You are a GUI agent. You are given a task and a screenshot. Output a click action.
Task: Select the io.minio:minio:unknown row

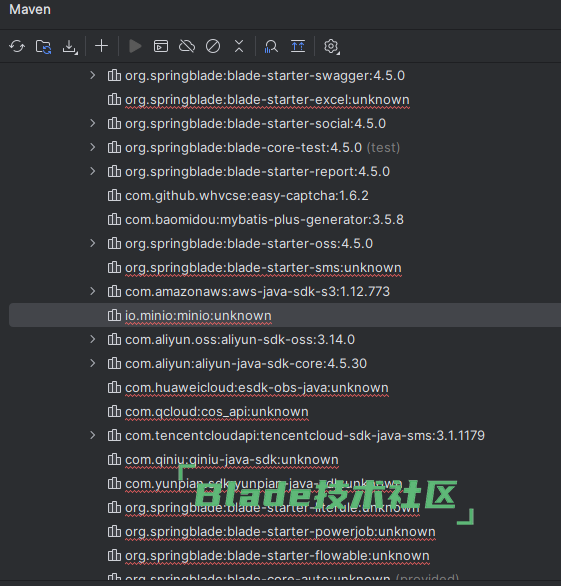pos(285,315)
